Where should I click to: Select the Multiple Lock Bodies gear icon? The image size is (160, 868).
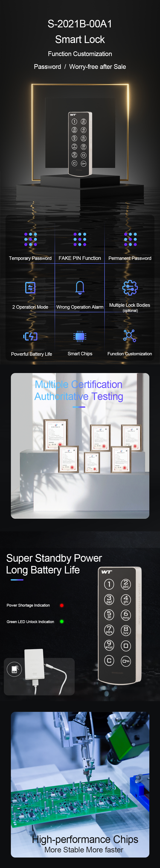[x=130, y=287]
